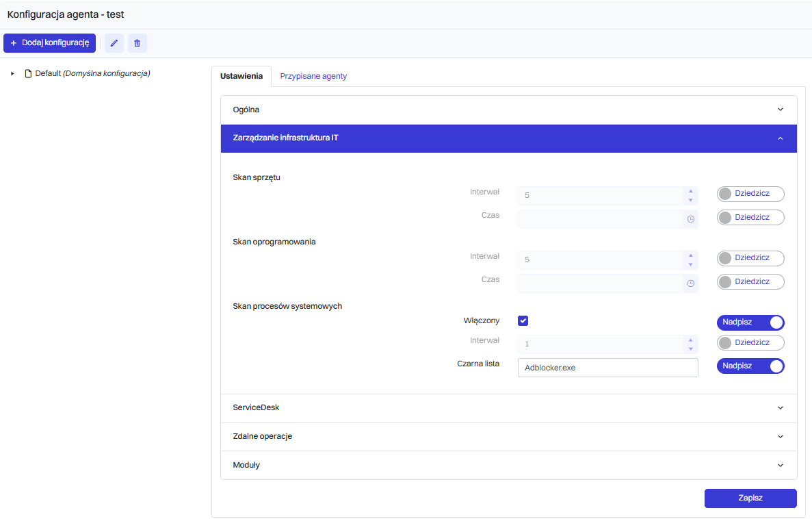This screenshot has width=812, height=519.
Task: Expand the Default configuration tree node
Action: (12, 74)
